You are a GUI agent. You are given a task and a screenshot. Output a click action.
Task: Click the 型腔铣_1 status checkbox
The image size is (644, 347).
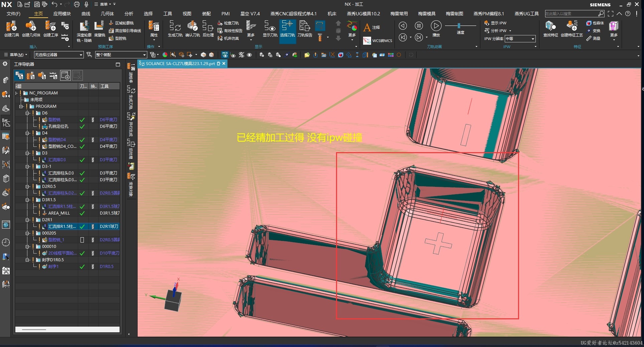click(82, 240)
